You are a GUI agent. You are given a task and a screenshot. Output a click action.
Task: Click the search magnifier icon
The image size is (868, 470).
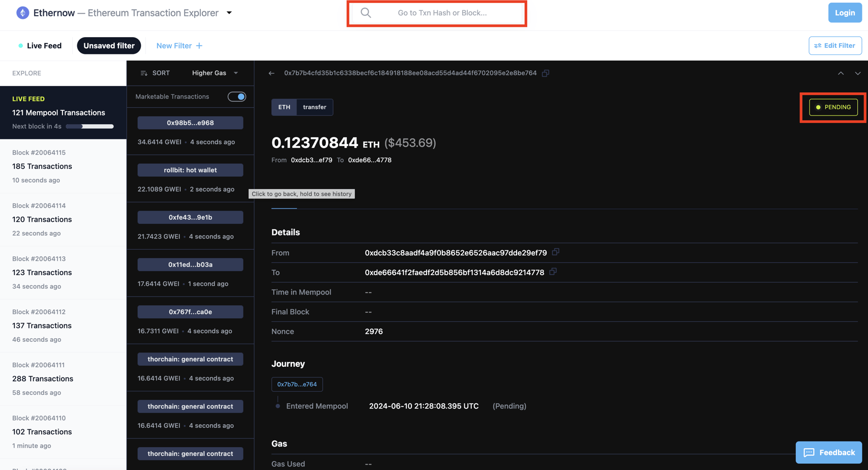click(x=366, y=12)
